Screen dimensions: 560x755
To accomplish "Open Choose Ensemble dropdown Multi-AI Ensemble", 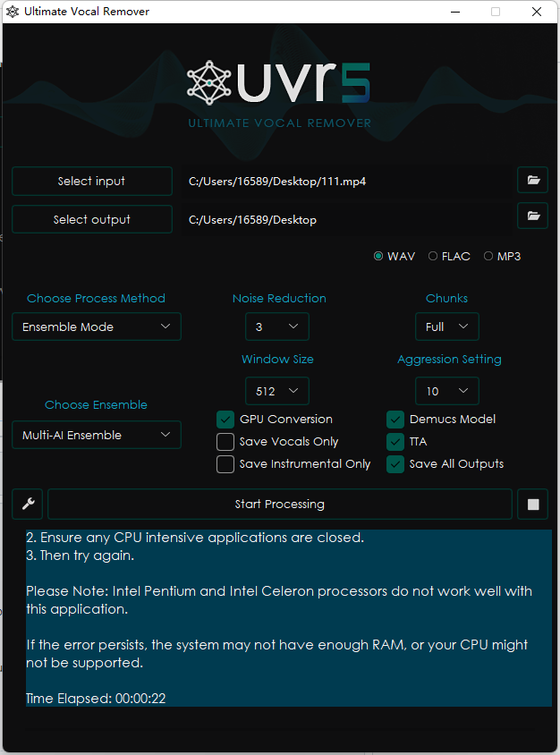I will (x=97, y=435).
